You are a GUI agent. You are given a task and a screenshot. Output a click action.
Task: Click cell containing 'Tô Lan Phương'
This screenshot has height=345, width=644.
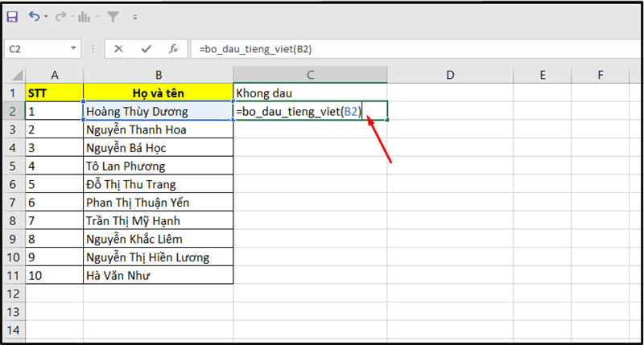(158, 166)
